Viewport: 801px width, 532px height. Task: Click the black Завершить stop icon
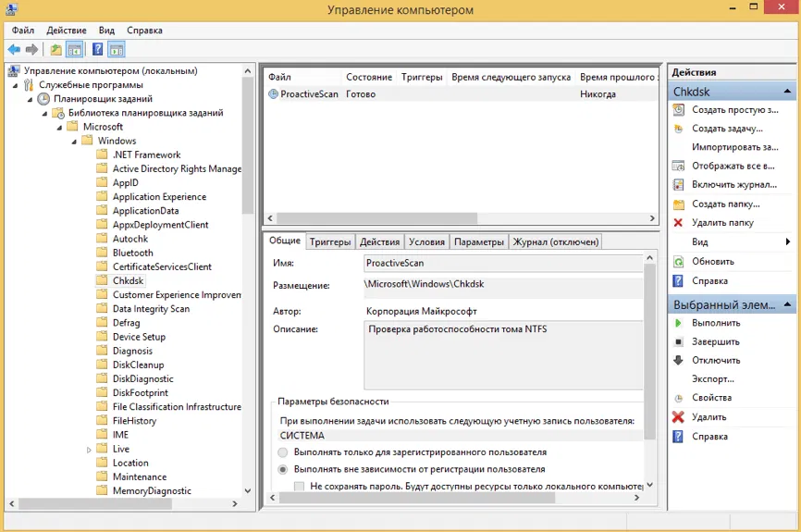point(678,341)
